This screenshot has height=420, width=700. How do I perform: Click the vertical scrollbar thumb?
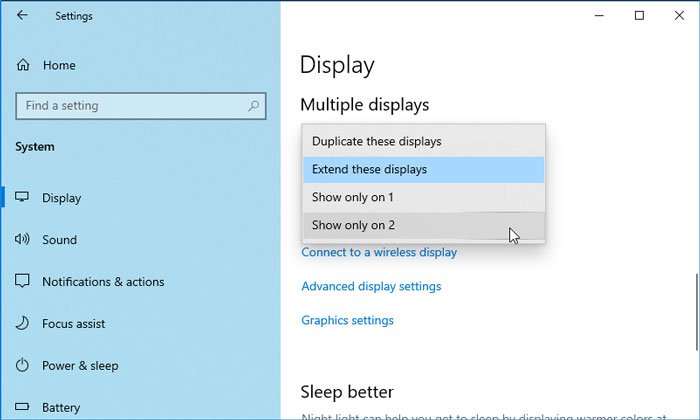[697, 312]
